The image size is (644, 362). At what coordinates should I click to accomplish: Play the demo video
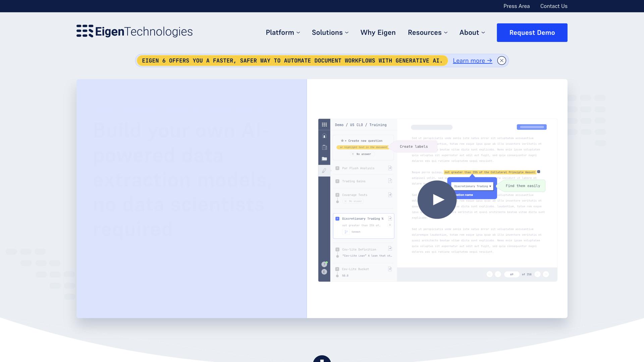pos(437,200)
